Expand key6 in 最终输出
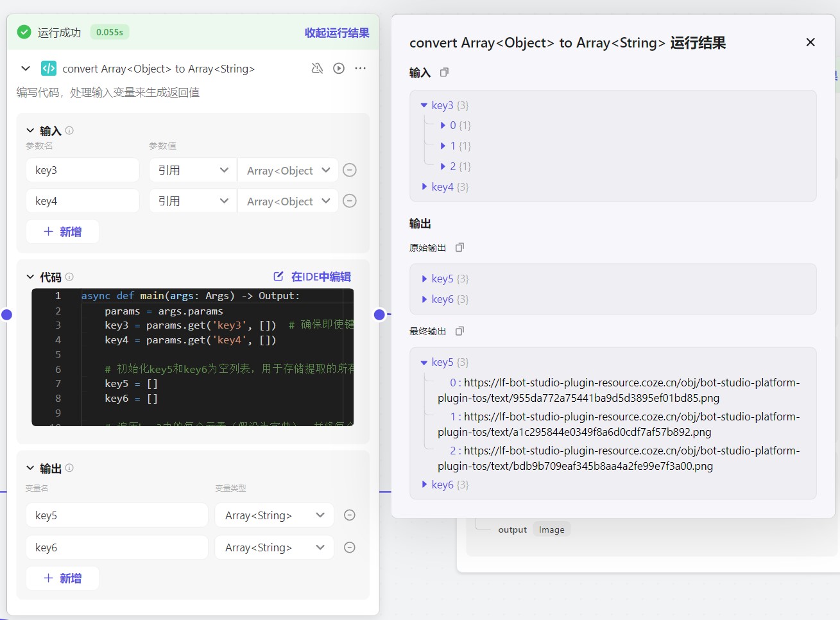The width and height of the screenshot is (840, 620). pos(424,484)
